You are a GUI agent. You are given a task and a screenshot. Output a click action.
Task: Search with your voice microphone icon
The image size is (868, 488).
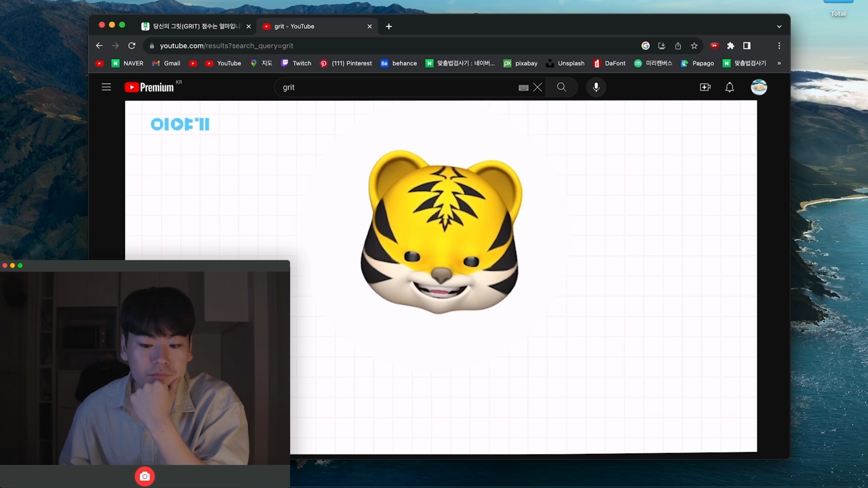(596, 87)
